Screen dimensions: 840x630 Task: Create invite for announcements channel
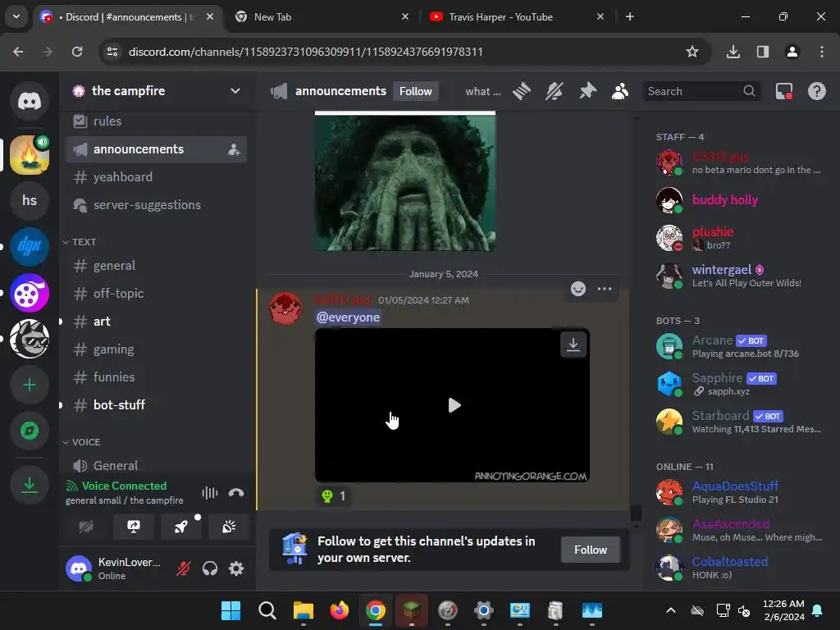click(234, 149)
